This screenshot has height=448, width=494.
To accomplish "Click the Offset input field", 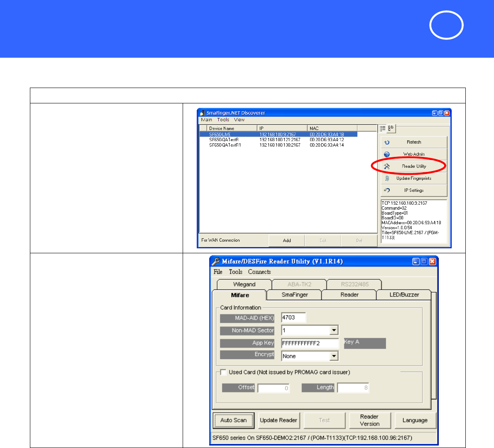I will tap(274, 388).
